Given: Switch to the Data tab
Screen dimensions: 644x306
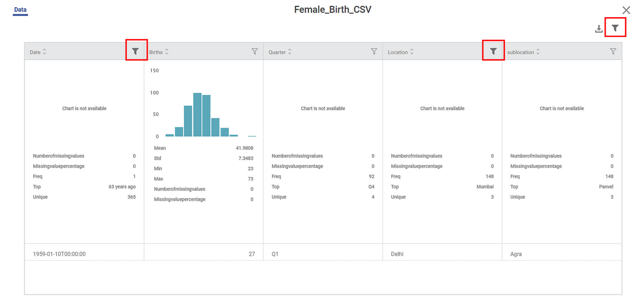Looking at the screenshot, I should point(20,9).
